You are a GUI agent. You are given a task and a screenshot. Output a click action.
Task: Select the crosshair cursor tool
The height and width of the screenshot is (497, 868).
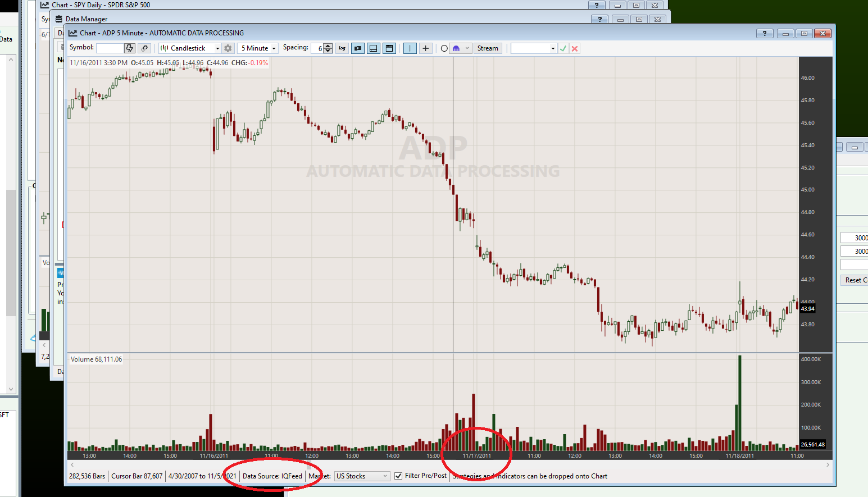click(x=425, y=48)
